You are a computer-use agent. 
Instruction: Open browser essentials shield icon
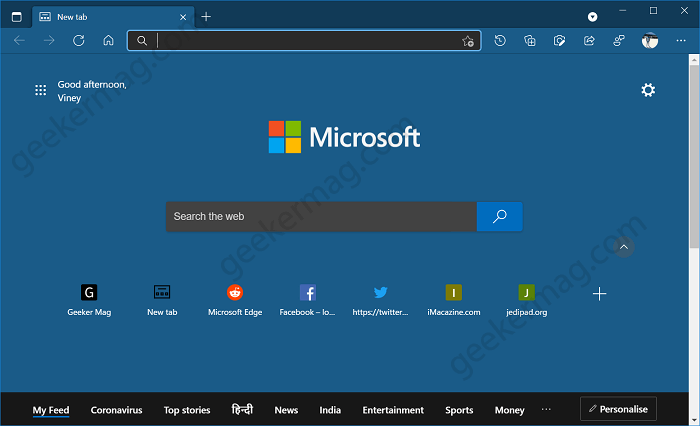[x=559, y=41]
